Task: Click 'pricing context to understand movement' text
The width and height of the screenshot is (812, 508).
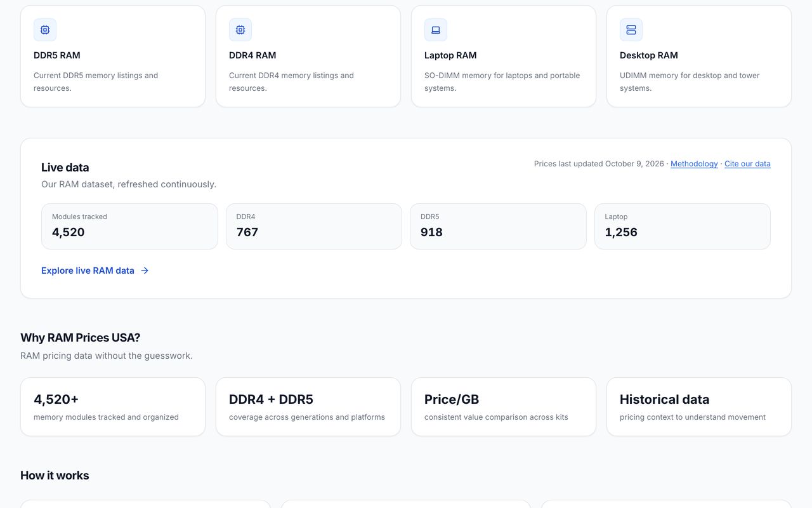Action: point(693,417)
